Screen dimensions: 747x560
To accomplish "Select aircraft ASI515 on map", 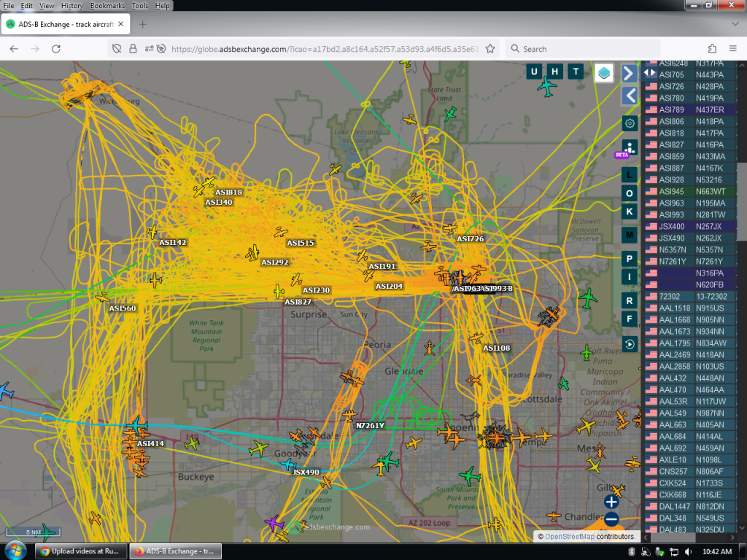I will 281,233.
